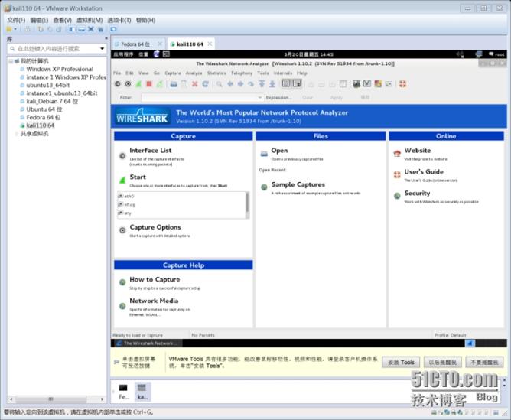Click Interface List on the start page
The width and height of the screenshot is (511, 420).
point(151,151)
